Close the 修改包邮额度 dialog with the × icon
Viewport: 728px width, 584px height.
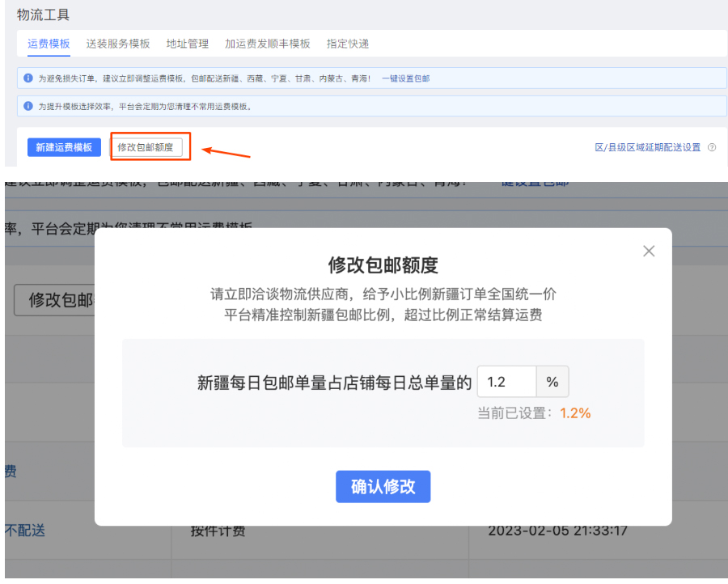click(648, 251)
